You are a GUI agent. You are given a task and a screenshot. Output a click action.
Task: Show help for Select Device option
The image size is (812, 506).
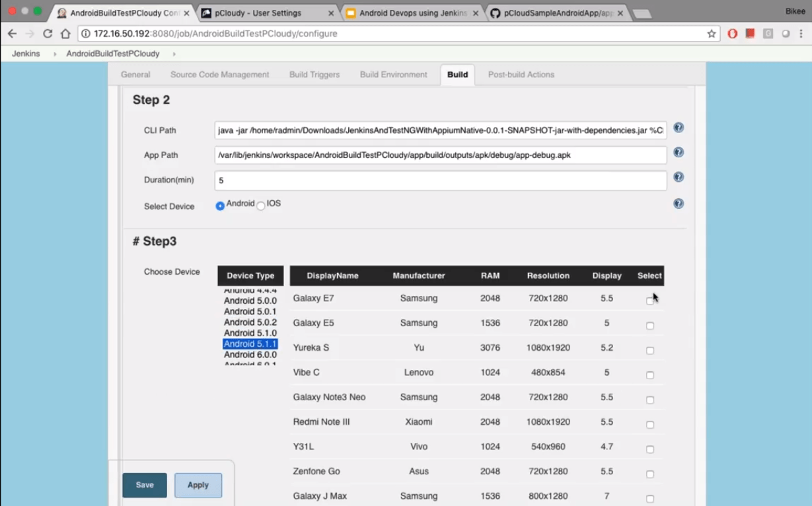point(679,203)
